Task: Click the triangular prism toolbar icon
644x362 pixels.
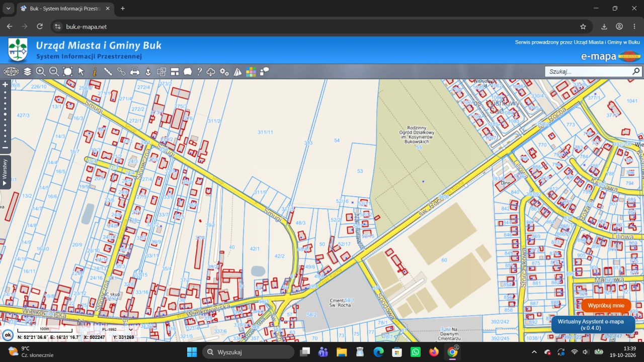Action: pyautogui.click(x=238, y=71)
